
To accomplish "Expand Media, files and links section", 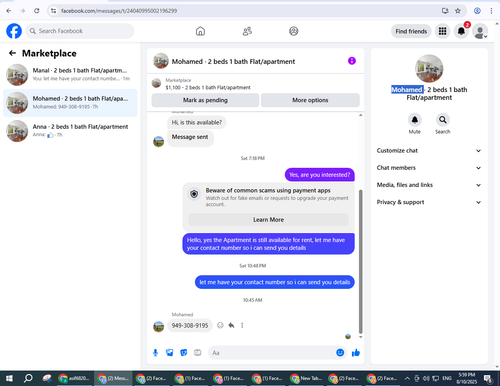I will pos(429,185).
